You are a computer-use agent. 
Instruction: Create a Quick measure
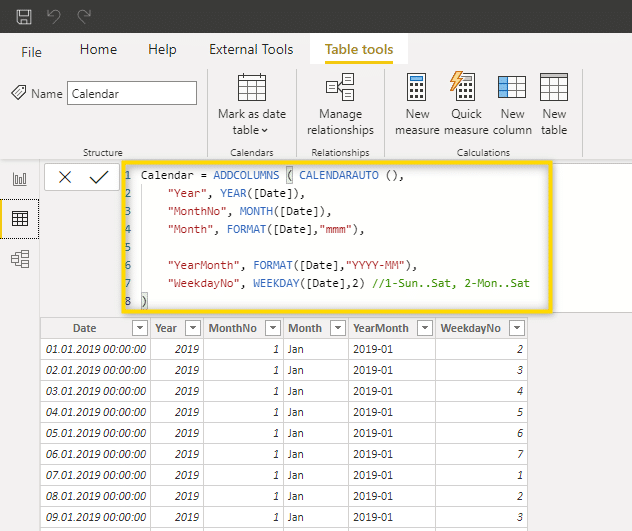[466, 105]
